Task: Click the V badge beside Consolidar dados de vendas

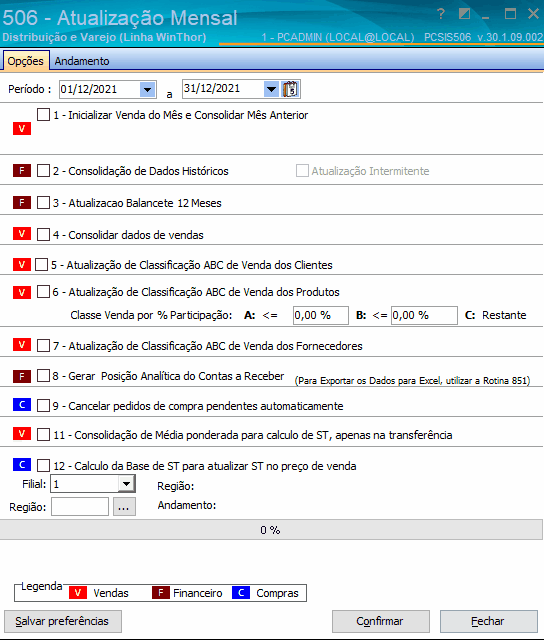Action: [x=22, y=234]
